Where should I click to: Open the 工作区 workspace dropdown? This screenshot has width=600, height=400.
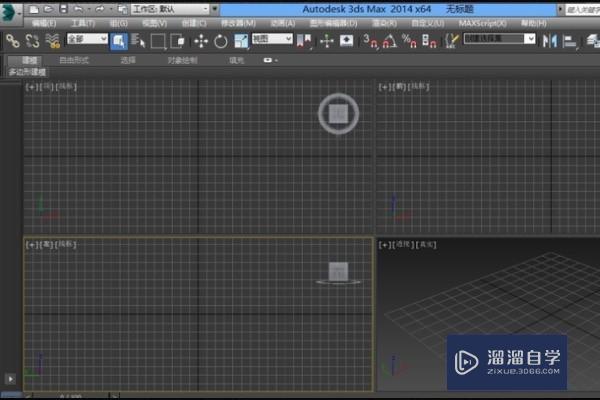tap(168, 8)
